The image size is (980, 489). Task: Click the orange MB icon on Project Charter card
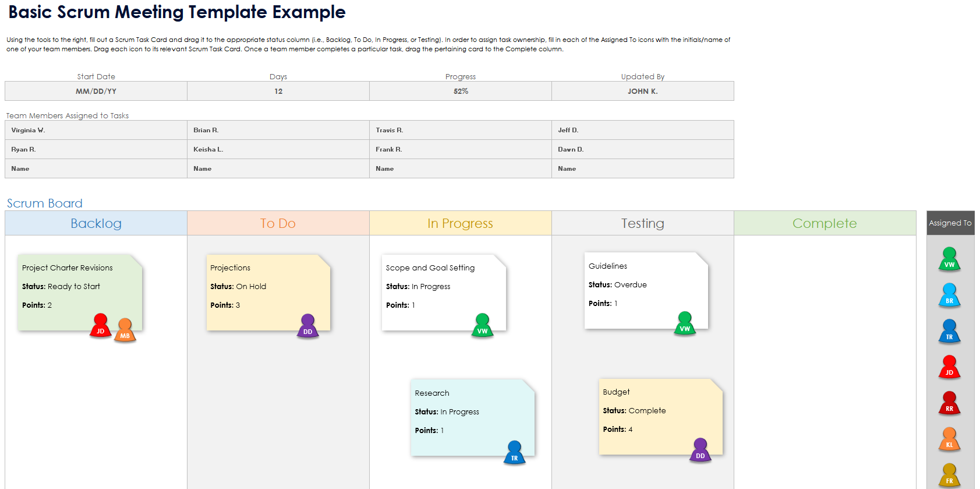click(125, 330)
